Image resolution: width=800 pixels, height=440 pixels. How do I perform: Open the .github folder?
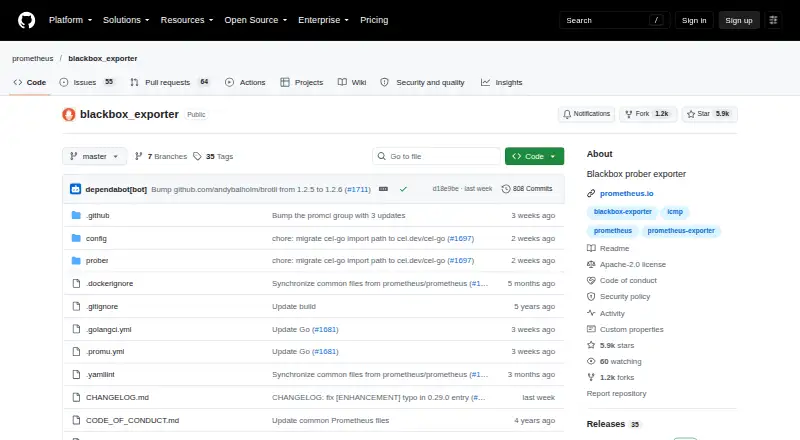tap(97, 215)
